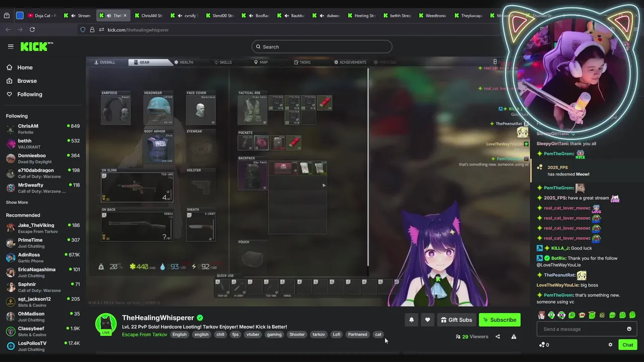This screenshot has width=644, height=362.
Task: Open chat settings gear icon
Action: [x=610, y=345]
